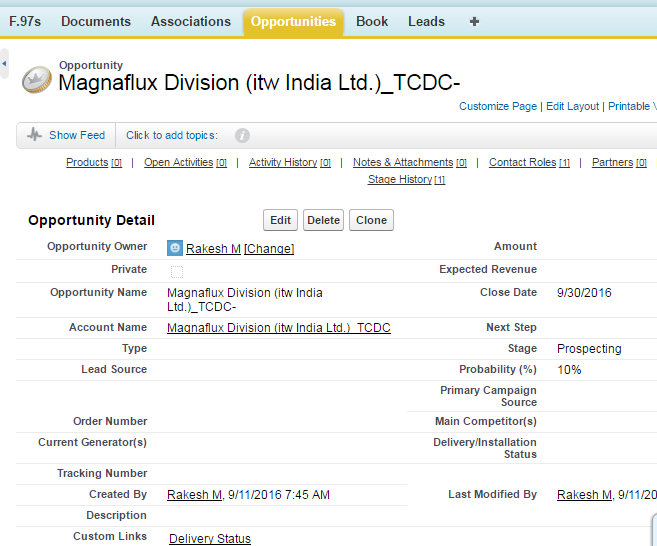
Task: Click the topics info icon
Action: pos(242,135)
